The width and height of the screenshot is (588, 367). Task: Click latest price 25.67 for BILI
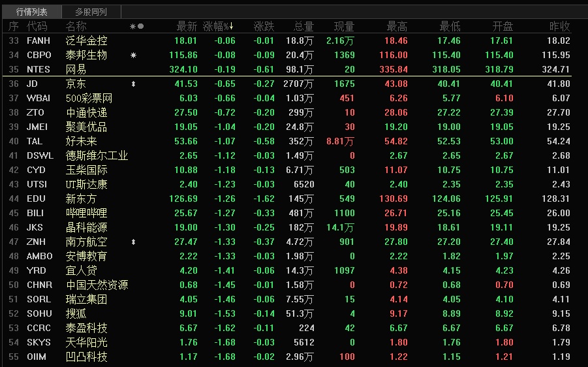[x=186, y=213]
